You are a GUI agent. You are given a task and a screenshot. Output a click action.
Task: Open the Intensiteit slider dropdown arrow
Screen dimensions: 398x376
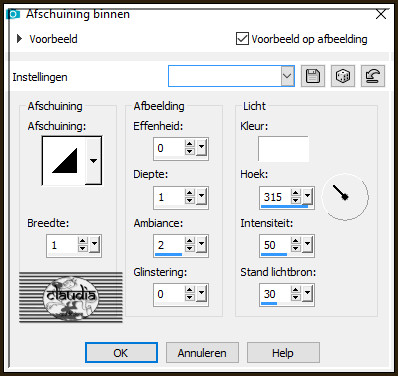pos(307,245)
